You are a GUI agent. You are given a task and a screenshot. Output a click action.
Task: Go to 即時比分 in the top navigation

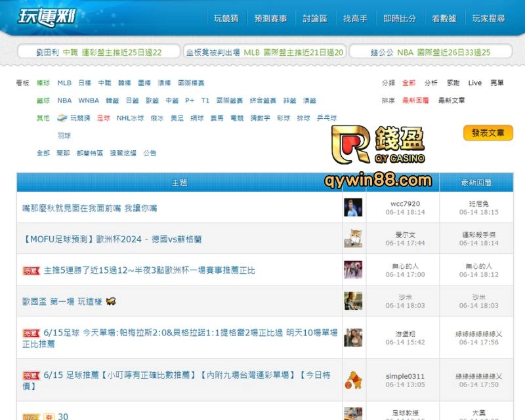400,19
